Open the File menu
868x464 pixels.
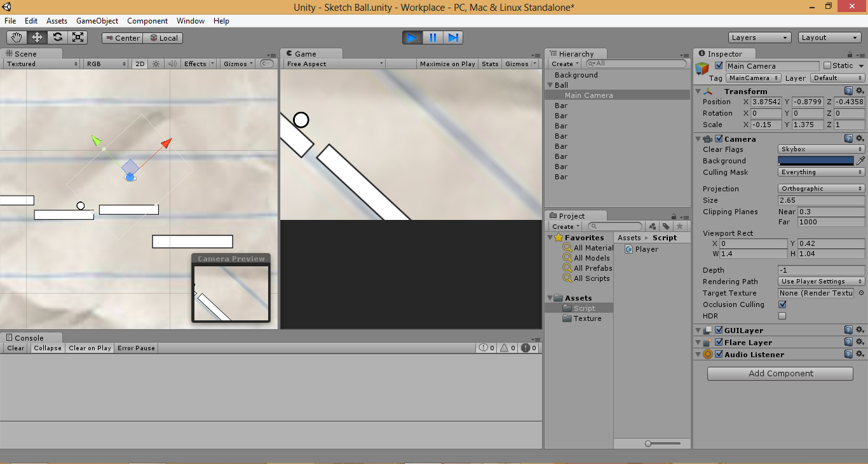point(10,21)
